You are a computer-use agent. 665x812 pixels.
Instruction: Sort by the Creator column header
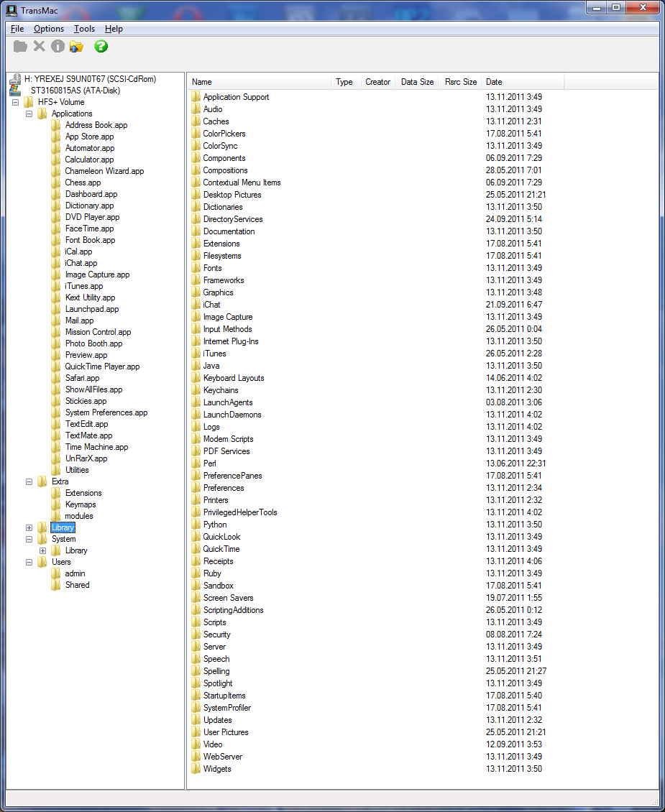(377, 82)
